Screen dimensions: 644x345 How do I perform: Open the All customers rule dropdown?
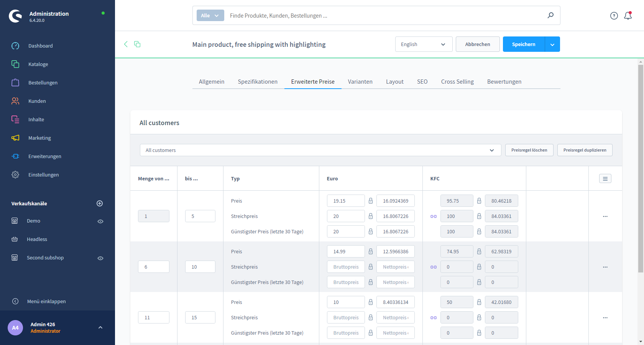[320, 150]
